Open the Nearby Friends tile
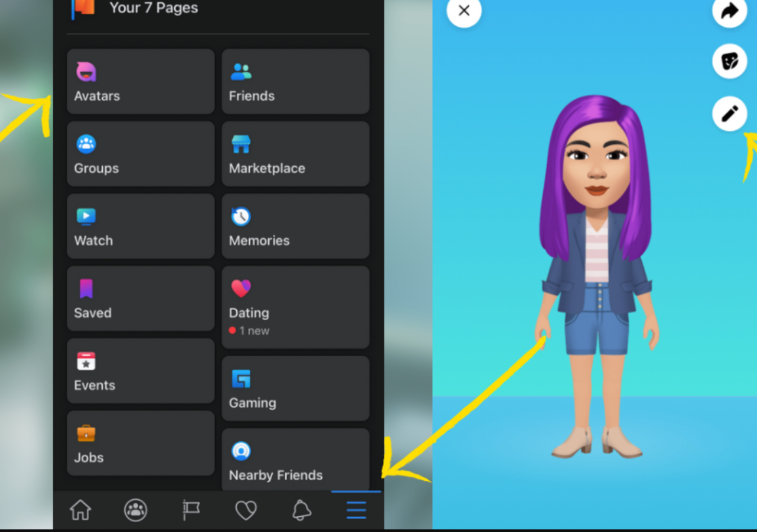 pos(295,459)
